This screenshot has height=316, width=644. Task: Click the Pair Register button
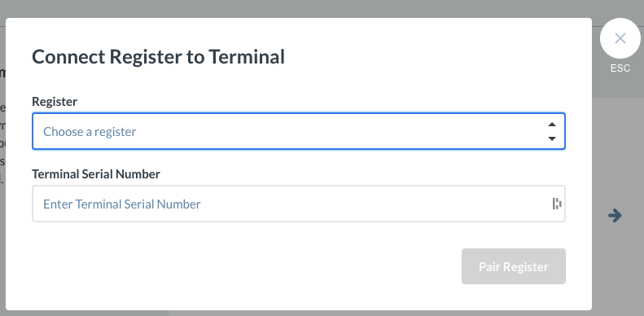[x=514, y=266]
